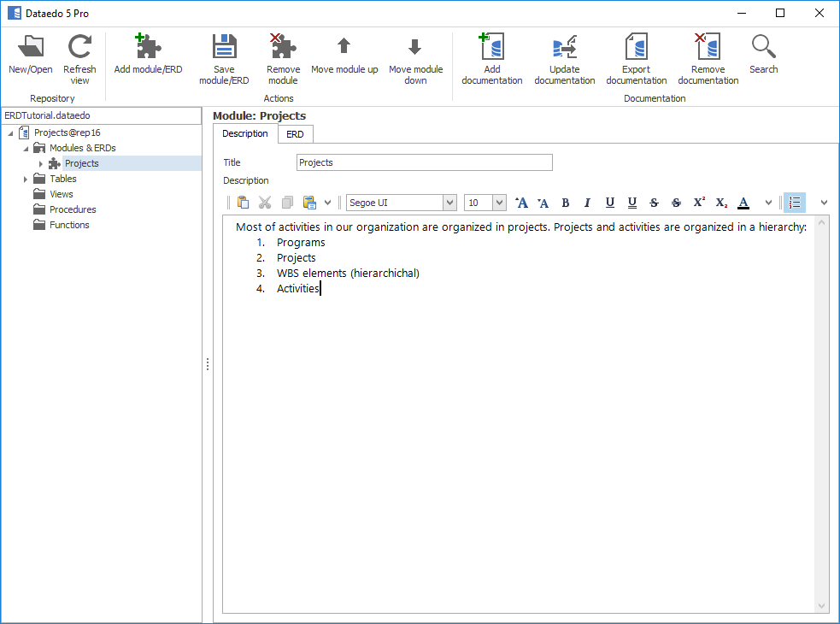The image size is (840, 624).
Task: Toggle bold formatting in the editor
Action: 565,203
